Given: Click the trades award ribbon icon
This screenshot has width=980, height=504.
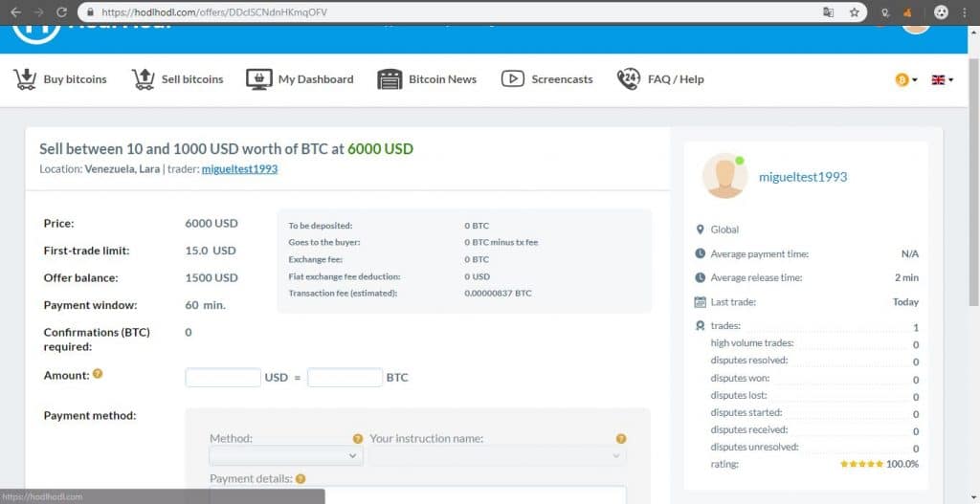Looking at the screenshot, I should 700,326.
